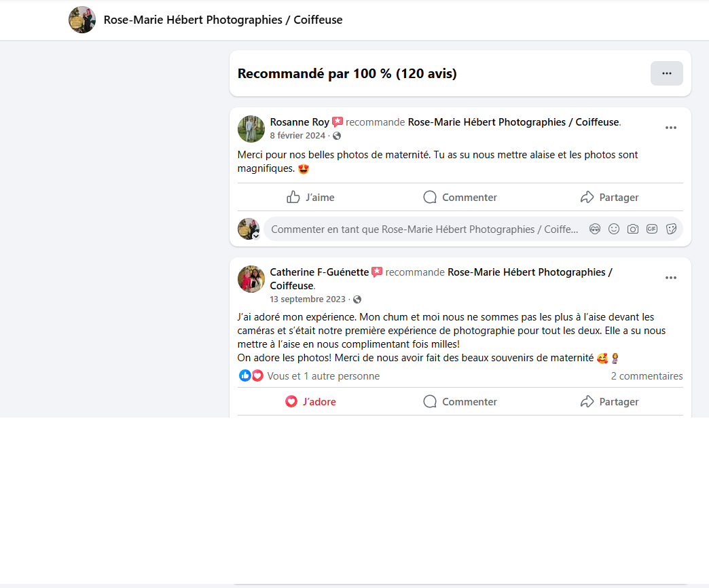Screen dimensions: 709x588
Task: Focus the Commenter en tant que field
Action: pyautogui.click(x=424, y=229)
